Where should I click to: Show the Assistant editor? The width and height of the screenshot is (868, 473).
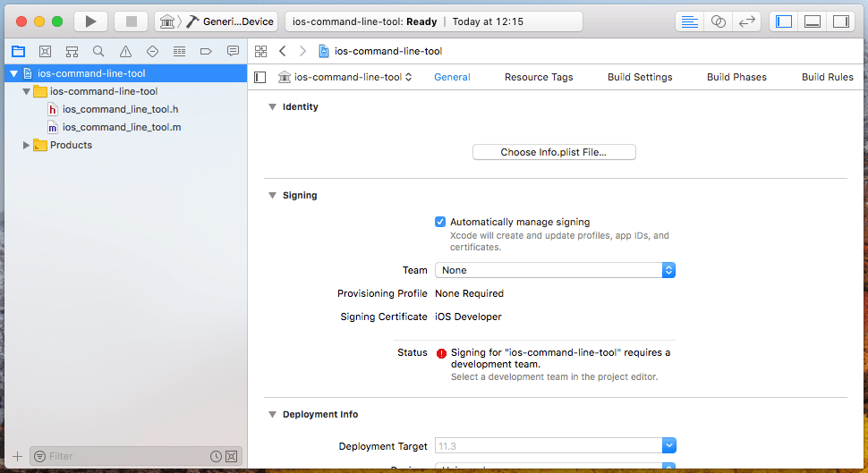[x=718, y=21]
